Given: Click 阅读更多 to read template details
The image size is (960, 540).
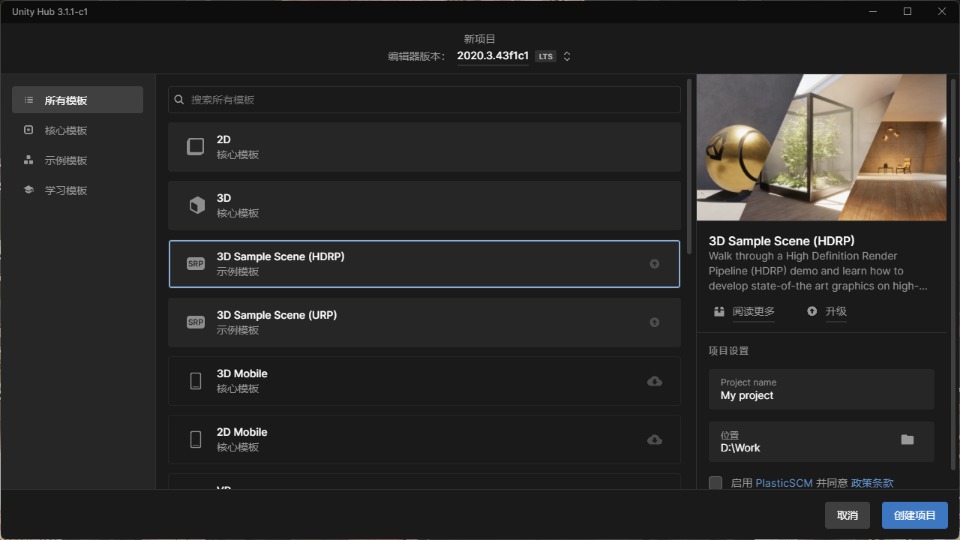Looking at the screenshot, I should point(753,311).
